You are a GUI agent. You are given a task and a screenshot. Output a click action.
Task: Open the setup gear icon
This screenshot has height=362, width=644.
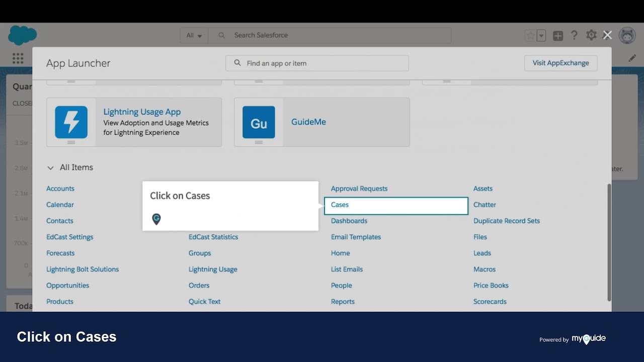[591, 35]
